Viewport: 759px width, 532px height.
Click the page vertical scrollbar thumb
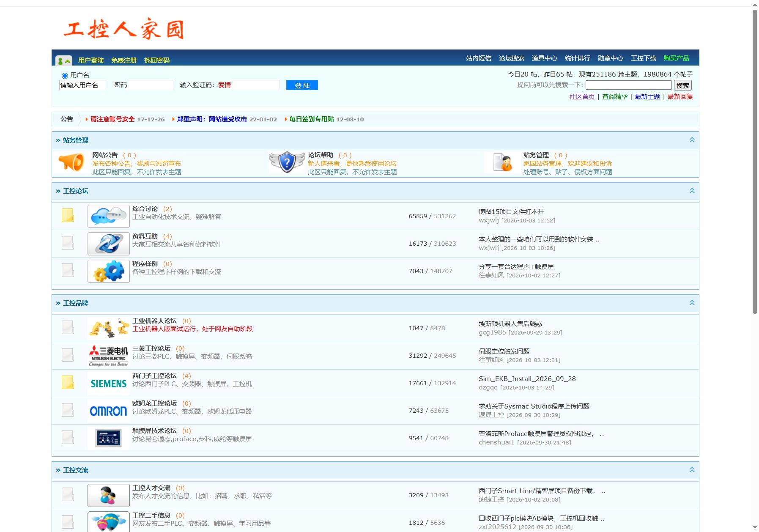tap(755, 162)
